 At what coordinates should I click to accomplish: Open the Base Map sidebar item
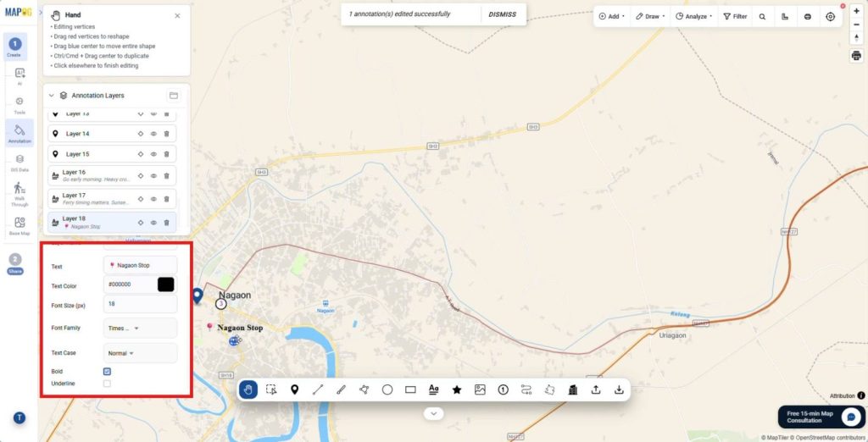pyautogui.click(x=19, y=225)
